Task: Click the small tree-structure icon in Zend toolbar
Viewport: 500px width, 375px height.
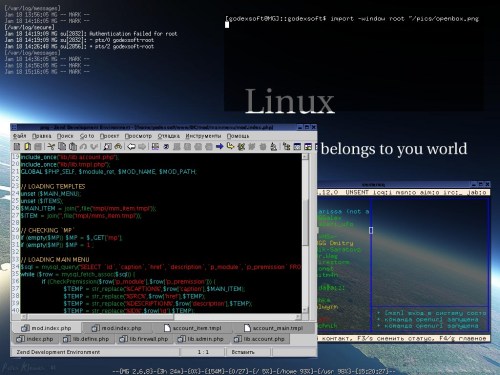Action: 286,147
